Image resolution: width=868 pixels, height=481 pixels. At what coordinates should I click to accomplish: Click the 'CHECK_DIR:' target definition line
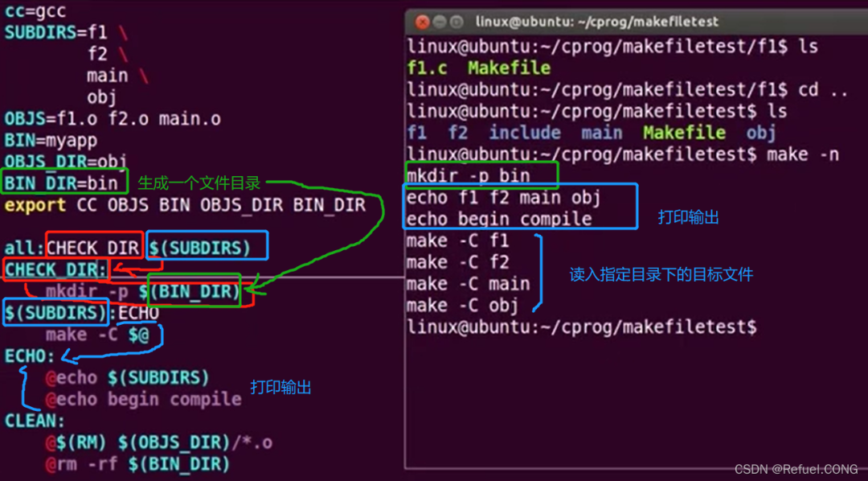(56, 270)
